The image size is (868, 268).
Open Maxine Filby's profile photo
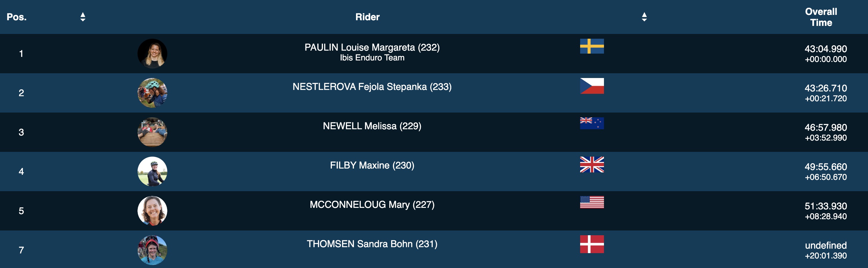(x=152, y=172)
